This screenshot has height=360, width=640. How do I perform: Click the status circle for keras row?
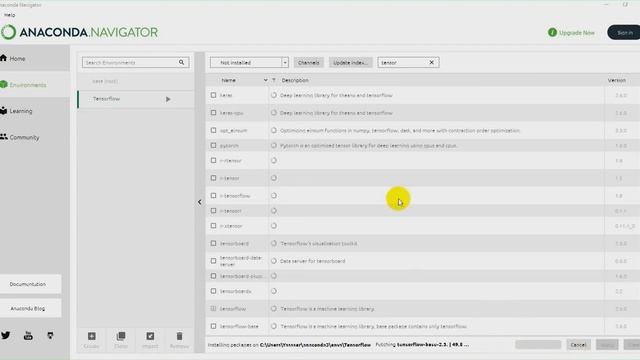tap(273, 95)
